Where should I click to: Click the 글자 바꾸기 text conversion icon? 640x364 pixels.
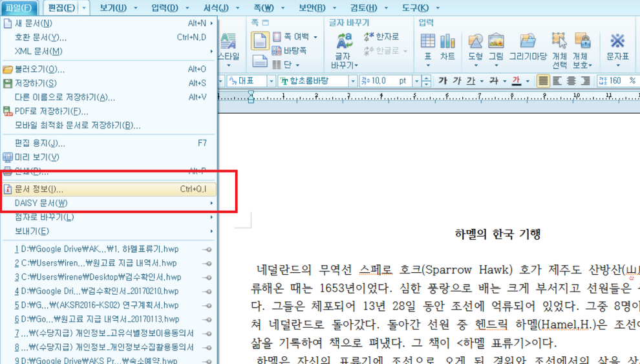click(343, 50)
